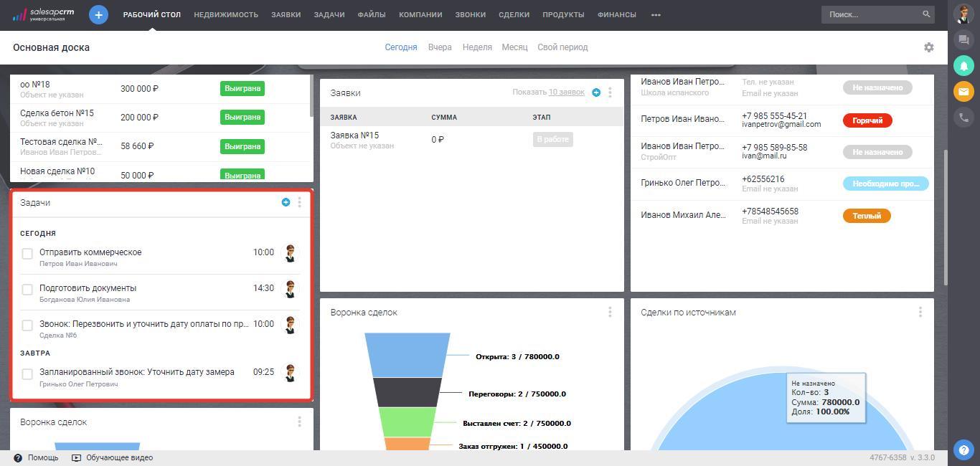Click Выиграна badge for Сделка бетон №15
The height and width of the screenshot is (466, 980).
pyautogui.click(x=242, y=118)
